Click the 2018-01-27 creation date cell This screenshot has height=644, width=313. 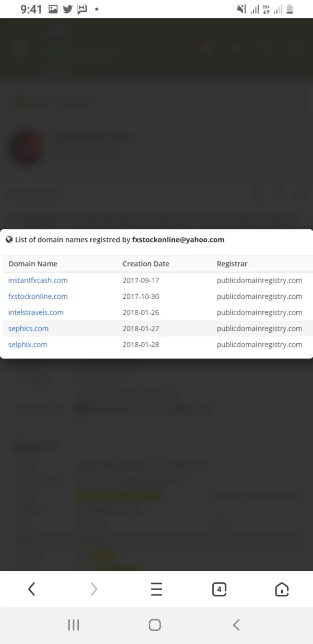click(x=141, y=329)
